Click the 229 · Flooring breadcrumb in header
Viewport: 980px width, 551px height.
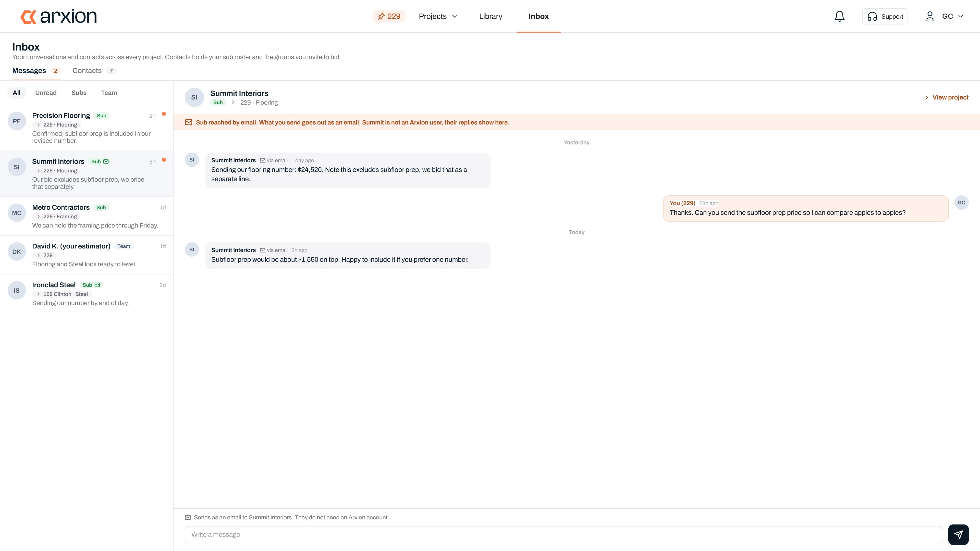click(x=259, y=103)
